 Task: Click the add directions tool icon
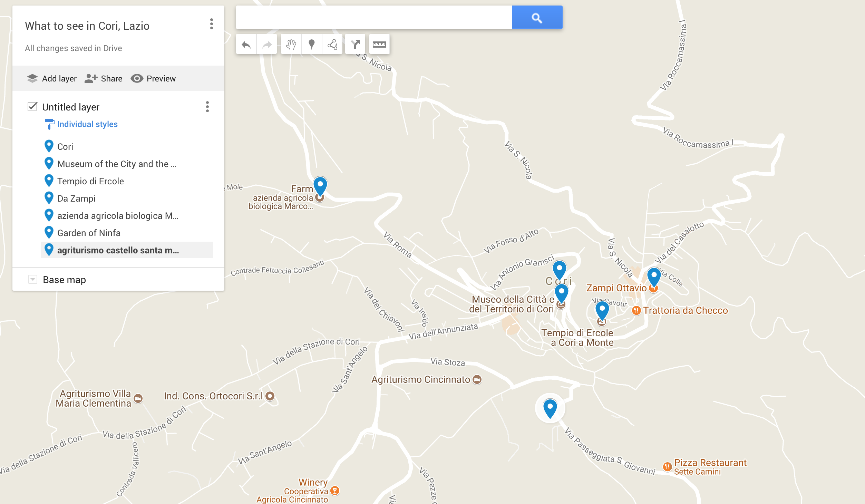pos(355,44)
